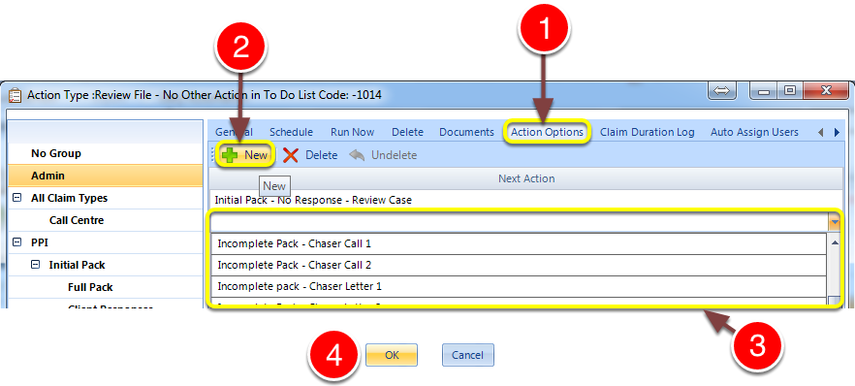Select the Initial Pack - No Response row
This screenshot has height=386, width=855.
[x=526, y=200]
